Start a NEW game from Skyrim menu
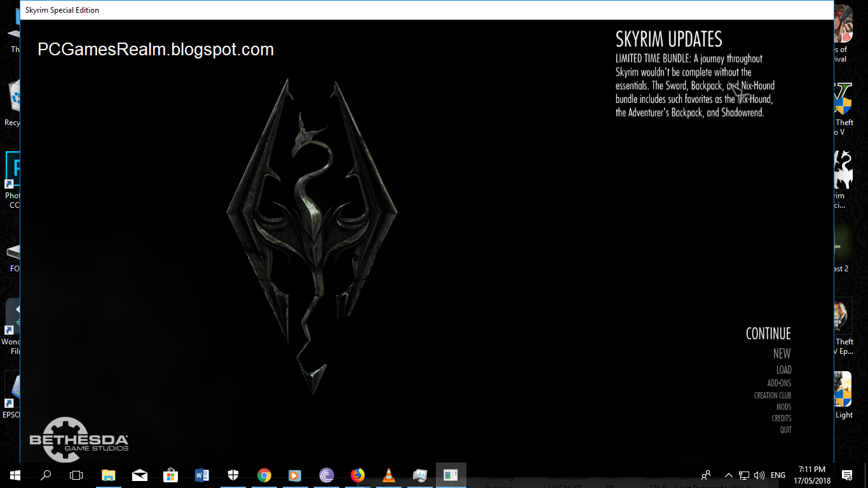Screen dimensions: 868x488 (x=782, y=354)
